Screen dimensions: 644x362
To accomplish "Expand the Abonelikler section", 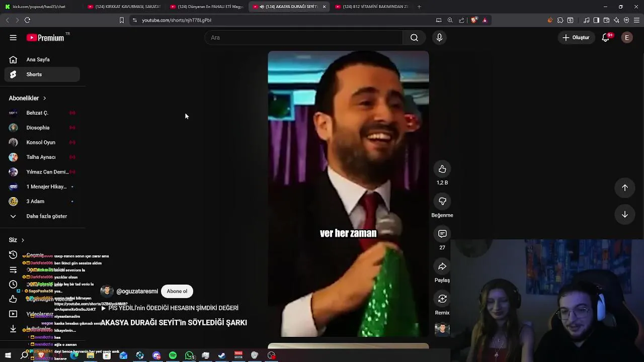I will 27,98.
